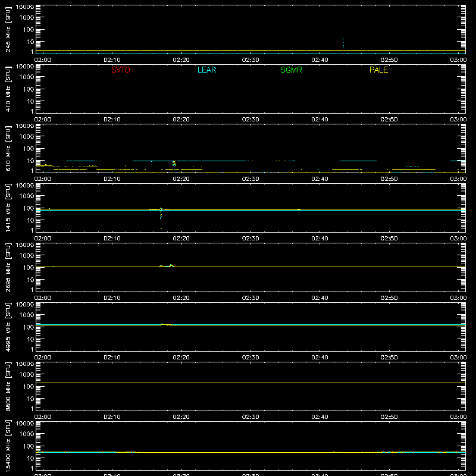Click the cyan spike in the 245 MHz panel
Viewport: 476px width, 476px height.
pyautogui.click(x=343, y=43)
